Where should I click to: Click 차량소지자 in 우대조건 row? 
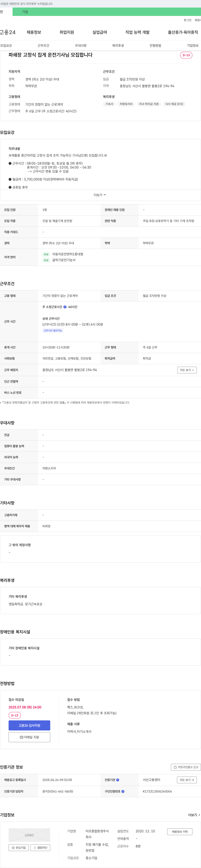pos(49,468)
